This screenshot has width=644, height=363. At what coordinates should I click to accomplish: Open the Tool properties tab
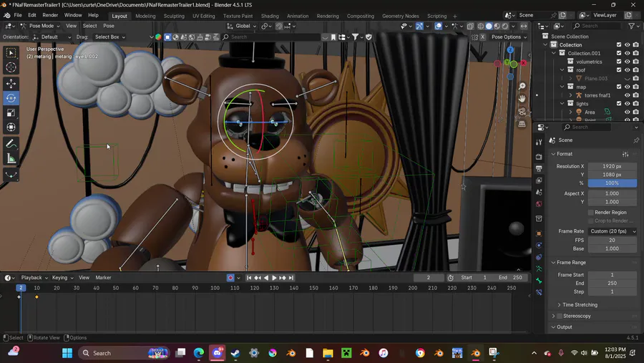539,142
